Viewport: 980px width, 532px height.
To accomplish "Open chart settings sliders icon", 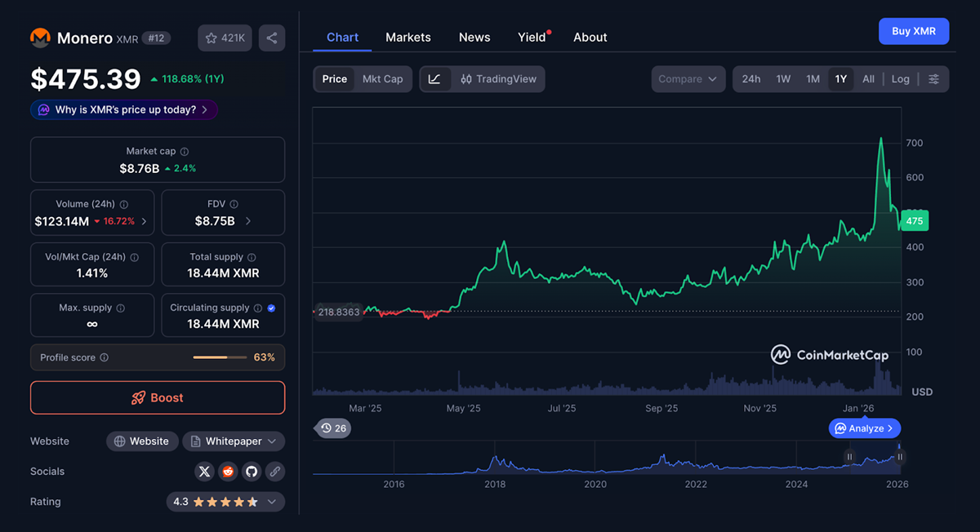I will (x=933, y=79).
